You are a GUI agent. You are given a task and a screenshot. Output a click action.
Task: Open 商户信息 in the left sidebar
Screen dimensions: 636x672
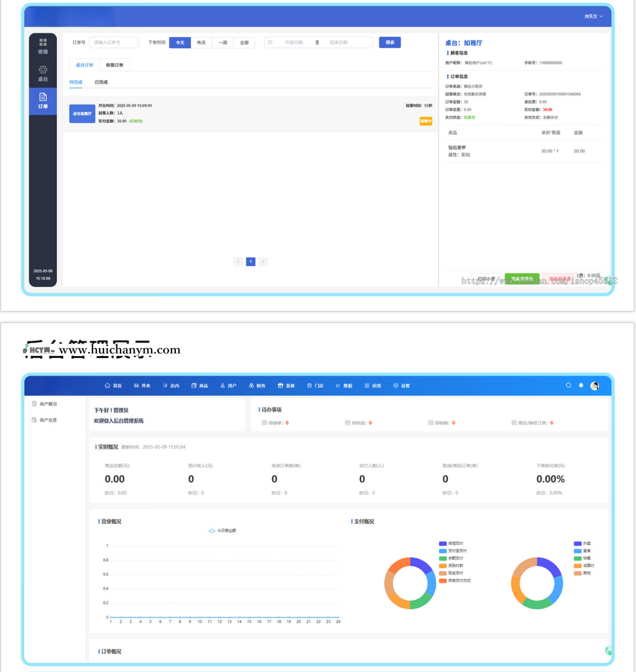[x=45, y=420]
